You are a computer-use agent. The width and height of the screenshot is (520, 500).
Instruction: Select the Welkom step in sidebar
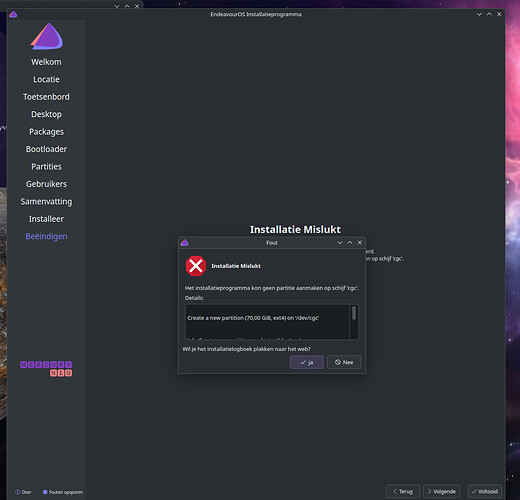pyautogui.click(x=46, y=62)
